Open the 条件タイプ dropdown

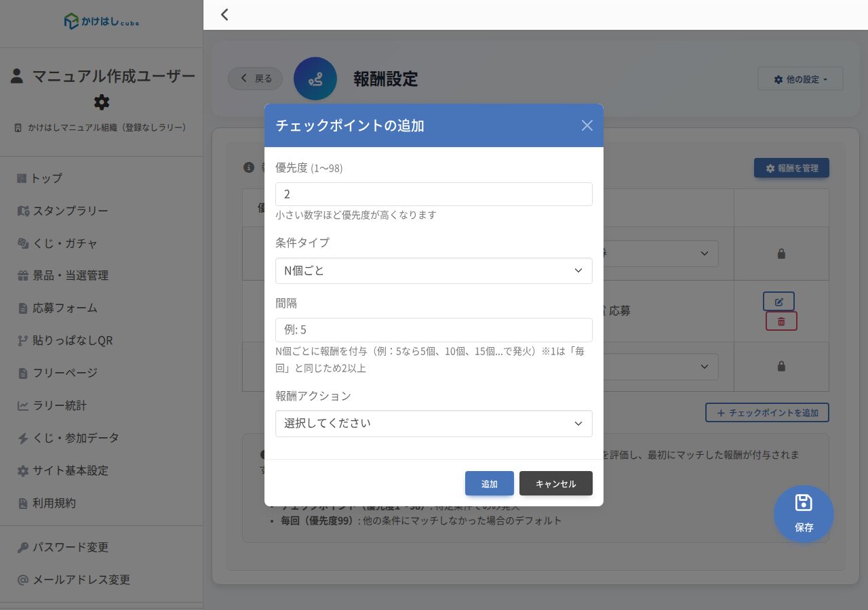click(x=434, y=270)
